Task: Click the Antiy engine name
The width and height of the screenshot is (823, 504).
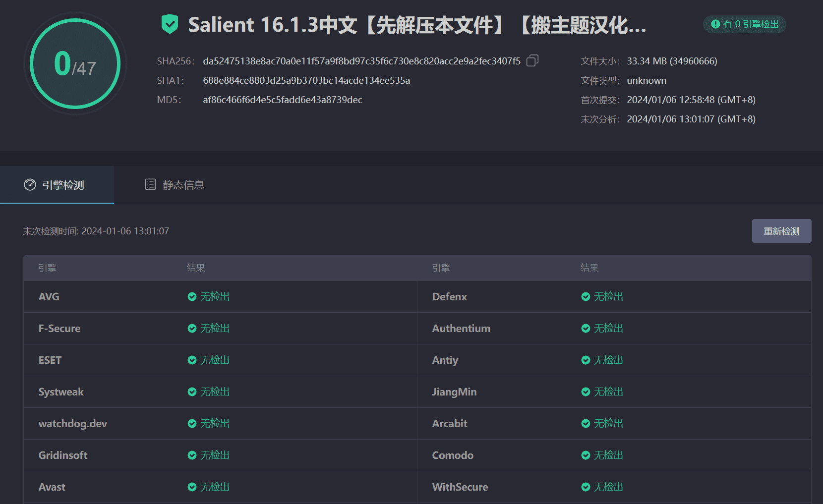Action: [445, 360]
